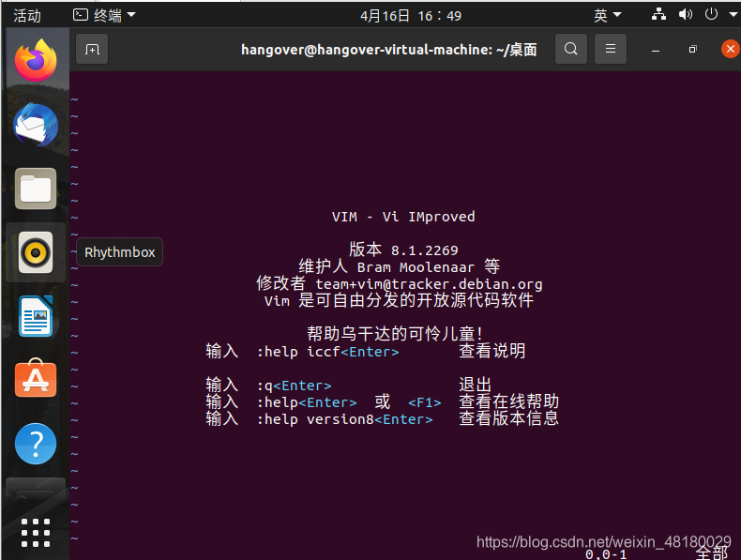Close the terminal window
The image size is (741, 560).
tap(730, 49)
